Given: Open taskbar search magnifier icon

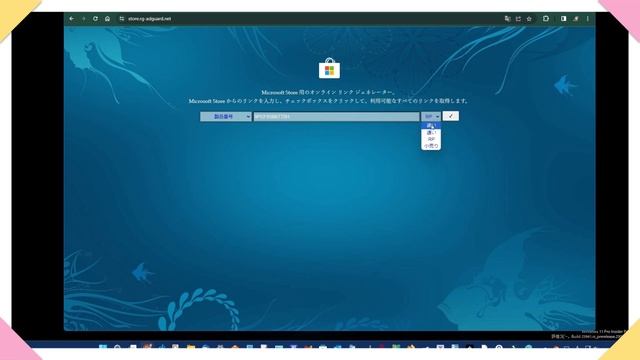Looking at the screenshot, I should 118,347.
